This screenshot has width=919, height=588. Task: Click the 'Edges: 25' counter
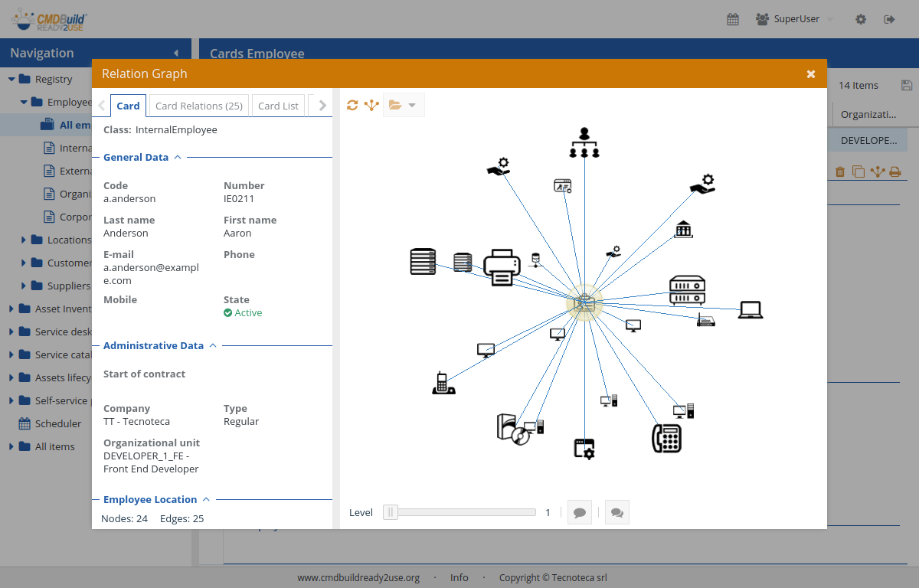coord(182,518)
